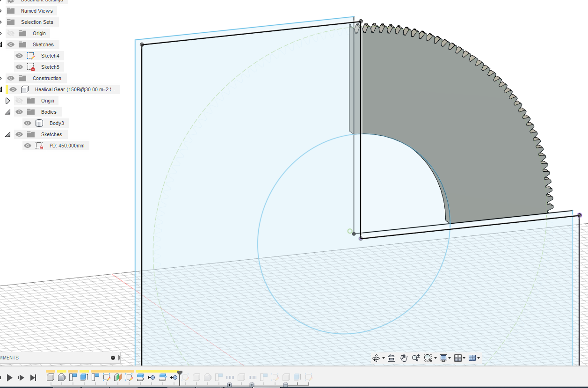Collapse the timeline group with minus marker

click(285, 385)
